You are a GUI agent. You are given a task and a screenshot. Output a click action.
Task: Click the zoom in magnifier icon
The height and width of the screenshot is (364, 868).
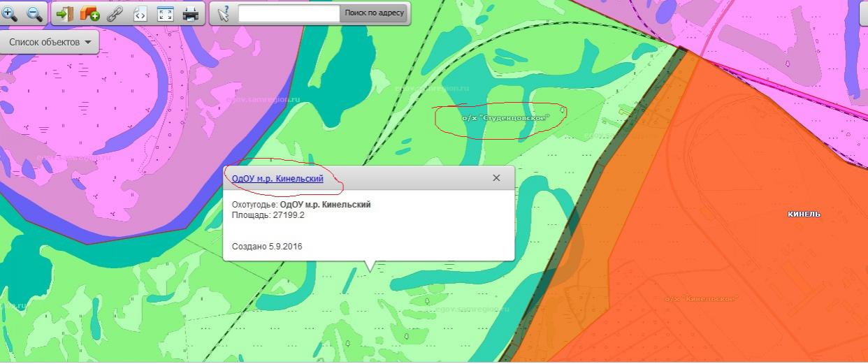click(x=10, y=13)
